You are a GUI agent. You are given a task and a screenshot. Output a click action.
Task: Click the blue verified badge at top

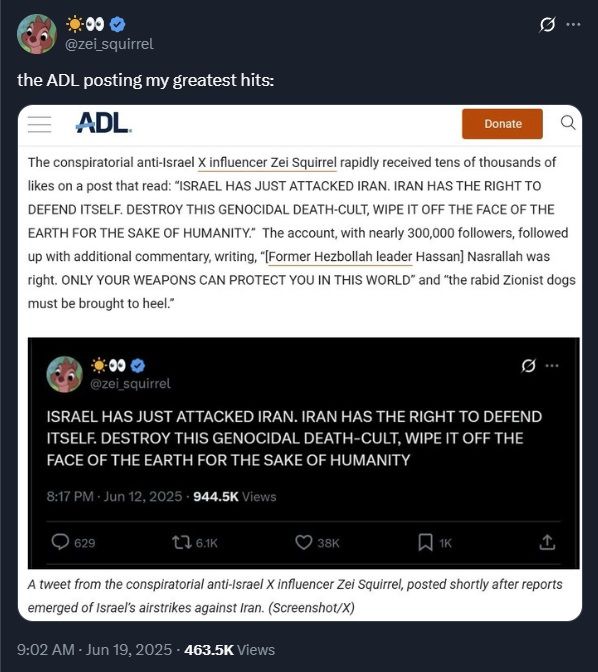(117, 24)
